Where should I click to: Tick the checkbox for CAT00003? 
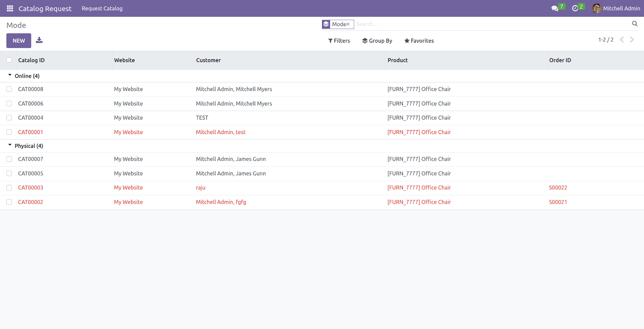pos(9,188)
